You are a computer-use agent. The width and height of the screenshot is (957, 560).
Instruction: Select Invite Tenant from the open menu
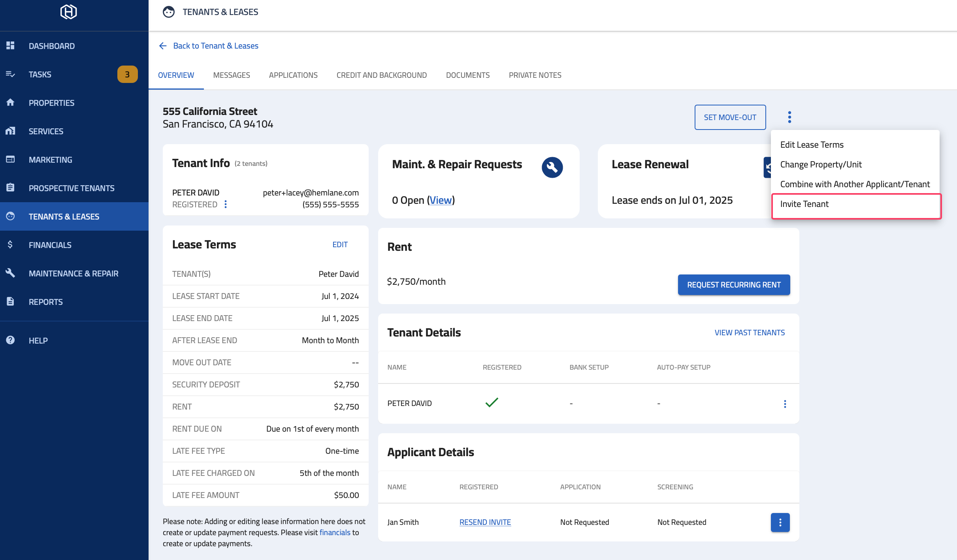804,204
